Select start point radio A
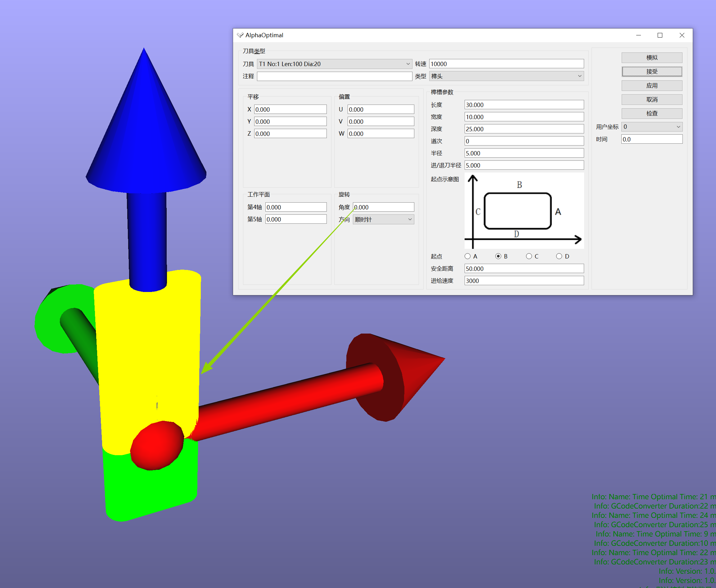 468,256
